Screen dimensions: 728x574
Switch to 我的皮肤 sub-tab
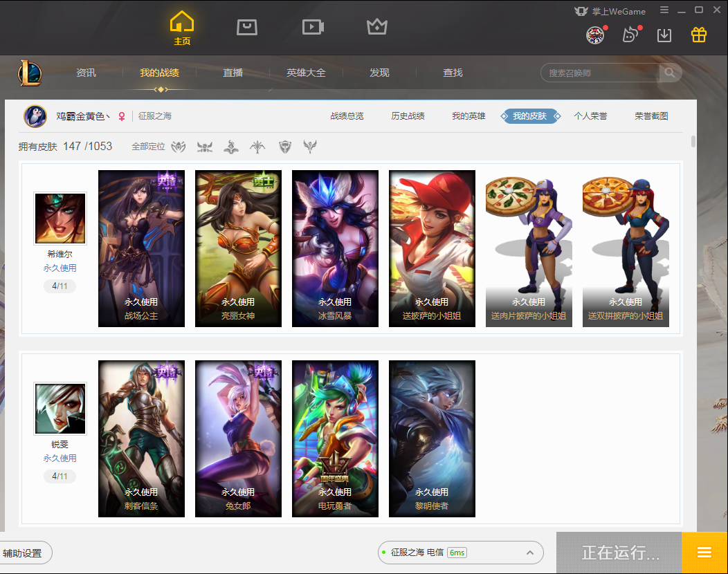pyautogui.click(x=530, y=116)
